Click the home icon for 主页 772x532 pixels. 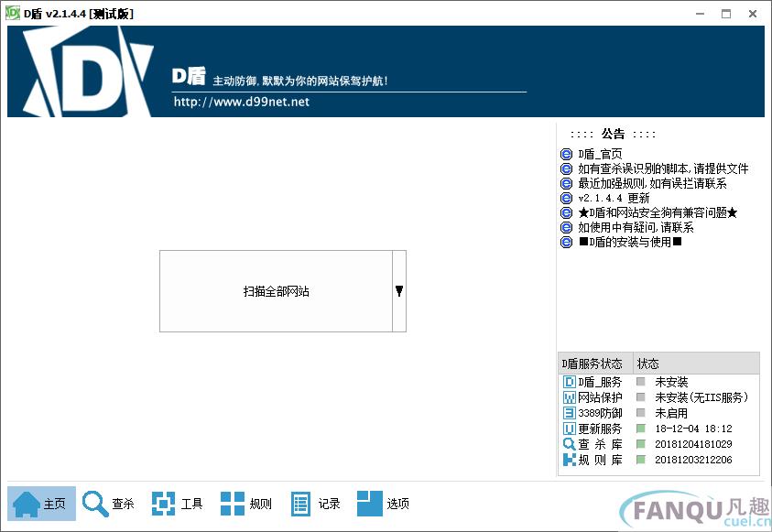(x=26, y=504)
